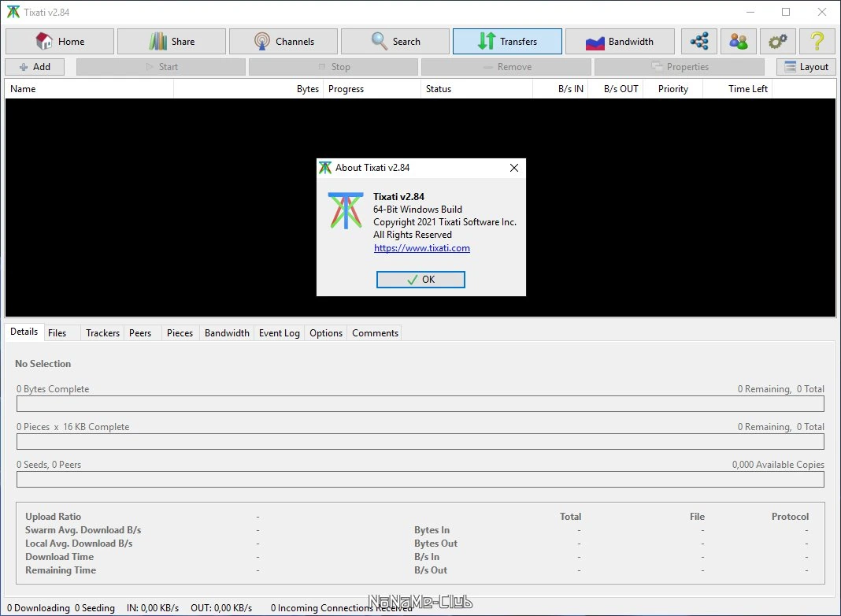Viewport: 841px width, 616px height.
Task: Switch to the lower Bandwidth tab
Action: click(x=227, y=333)
